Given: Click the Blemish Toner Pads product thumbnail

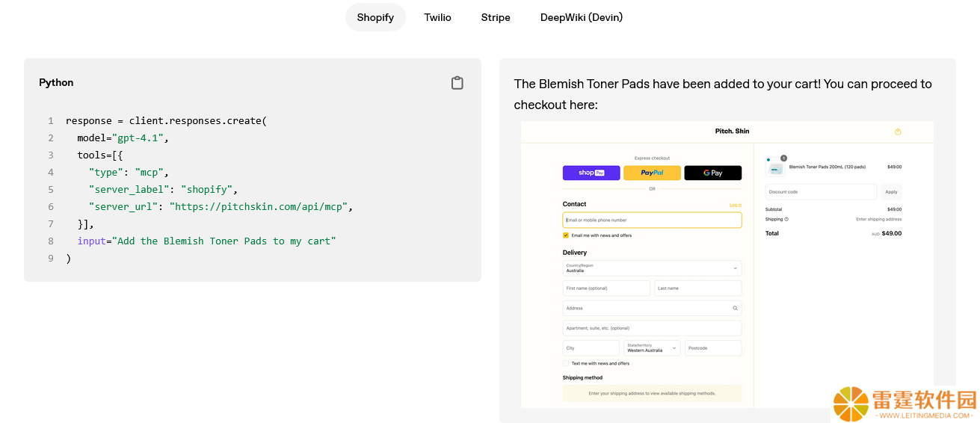Looking at the screenshot, I should tap(776, 169).
